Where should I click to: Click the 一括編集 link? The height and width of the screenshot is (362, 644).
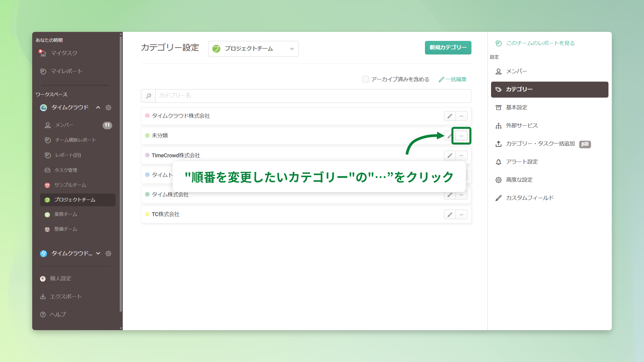(453, 79)
